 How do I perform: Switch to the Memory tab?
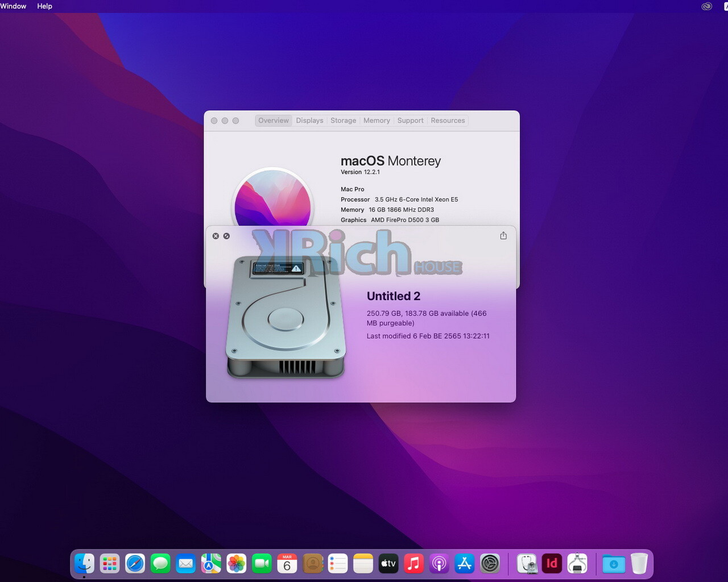coord(377,120)
